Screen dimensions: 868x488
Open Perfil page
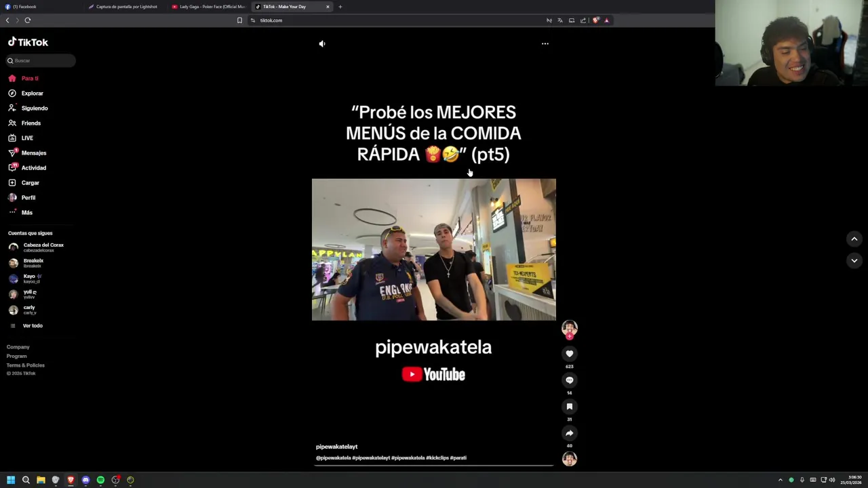click(22, 198)
